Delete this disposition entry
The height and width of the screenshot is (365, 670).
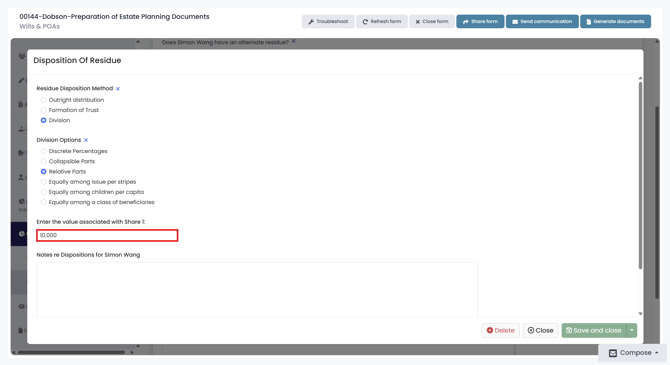500,330
